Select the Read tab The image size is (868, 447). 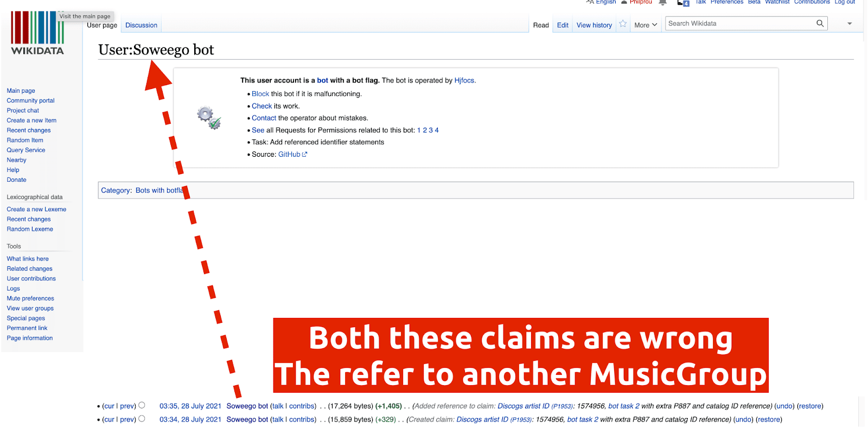541,25
